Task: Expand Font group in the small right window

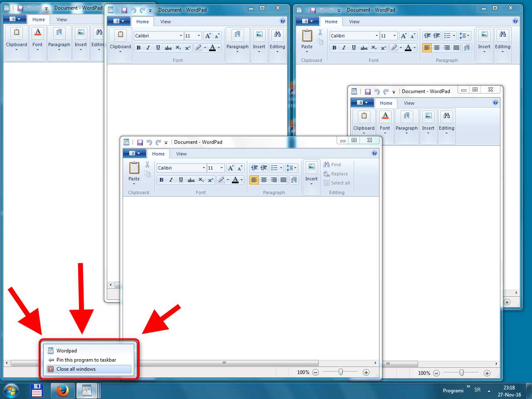Action: click(385, 127)
